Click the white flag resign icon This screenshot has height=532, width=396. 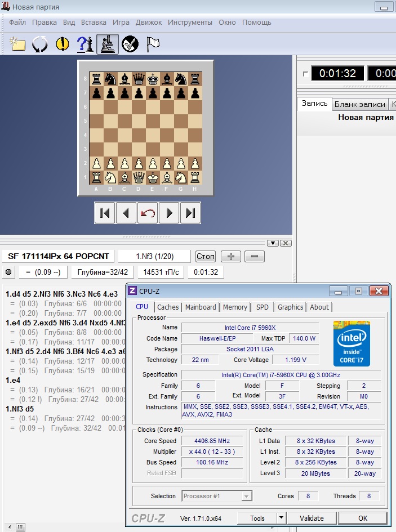pyautogui.click(x=153, y=44)
